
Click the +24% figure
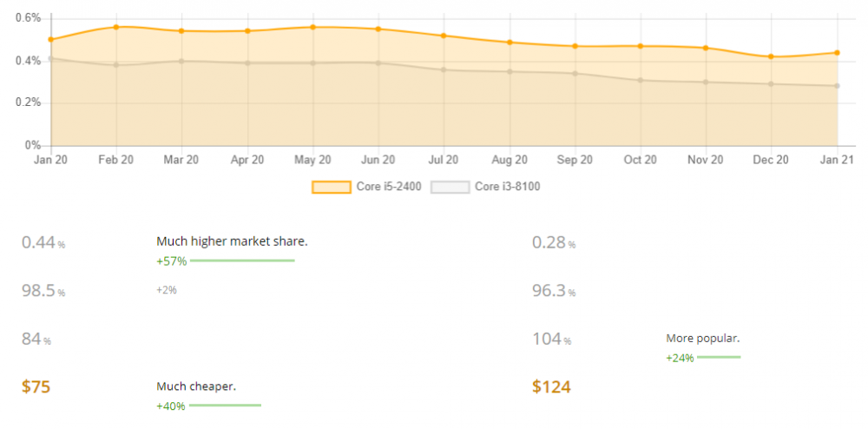click(x=681, y=358)
